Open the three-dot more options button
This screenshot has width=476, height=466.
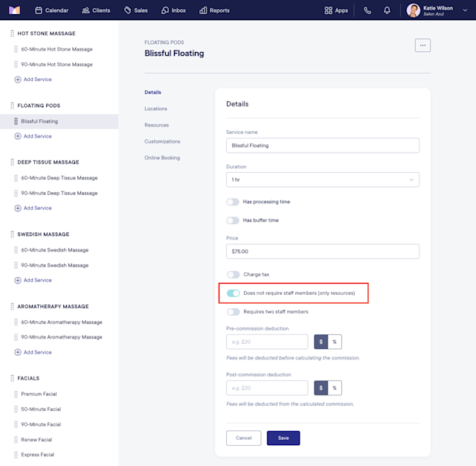point(422,45)
